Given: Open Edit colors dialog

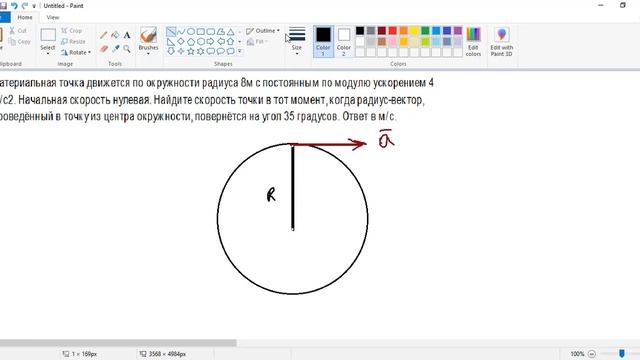Looking at the screenshot, I should pyautogui.click(x=473, y=41).
